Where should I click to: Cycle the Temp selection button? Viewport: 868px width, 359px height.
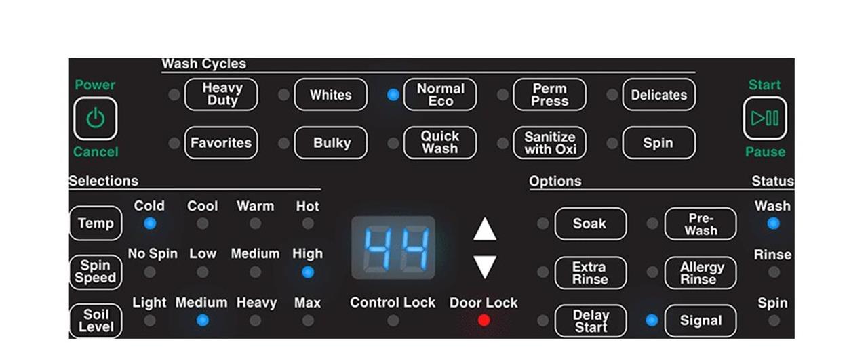pos(96,224)
